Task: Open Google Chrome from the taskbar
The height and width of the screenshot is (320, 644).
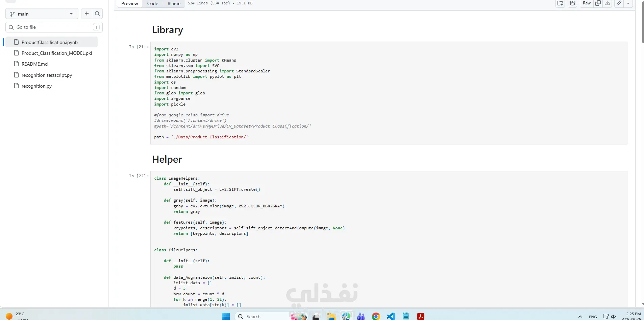Action: pyautogui.click(x=376, y=316)
